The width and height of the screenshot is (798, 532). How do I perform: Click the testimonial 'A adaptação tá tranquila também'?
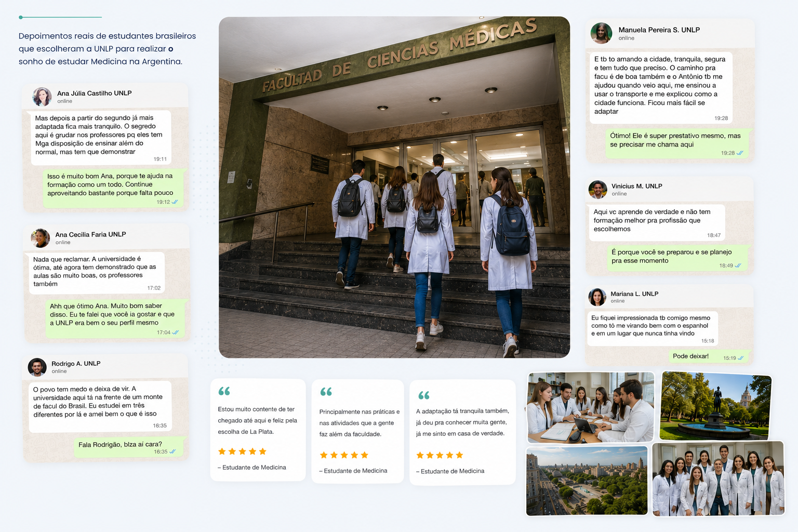point(462,422)
